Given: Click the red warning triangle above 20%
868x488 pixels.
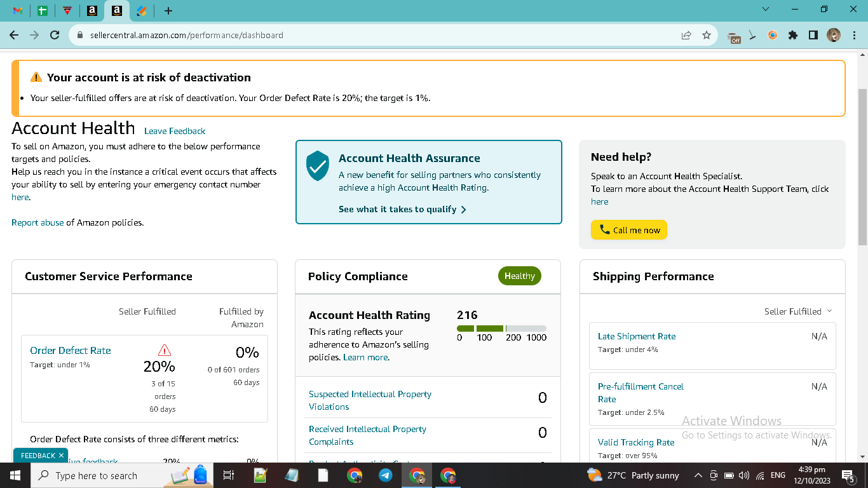Looking at the screenshot, I should tap(165, 350).
